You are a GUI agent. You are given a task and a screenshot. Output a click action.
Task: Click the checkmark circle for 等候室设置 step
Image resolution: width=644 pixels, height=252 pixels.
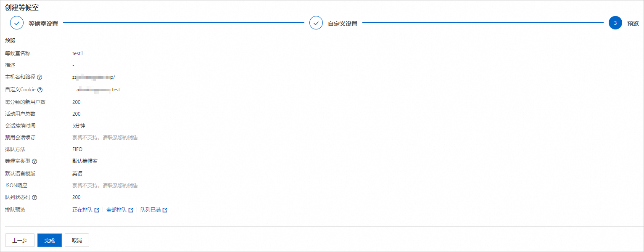click(17, 23)
